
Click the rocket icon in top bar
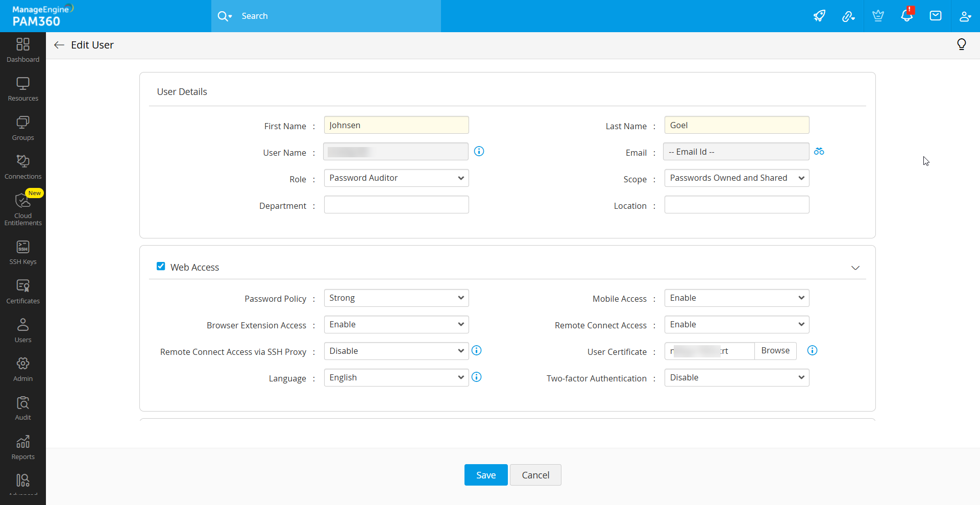(x=819, y=16)
